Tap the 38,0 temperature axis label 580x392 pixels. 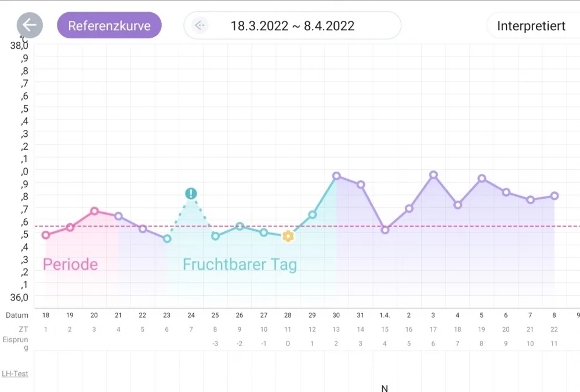coord(19,45)
